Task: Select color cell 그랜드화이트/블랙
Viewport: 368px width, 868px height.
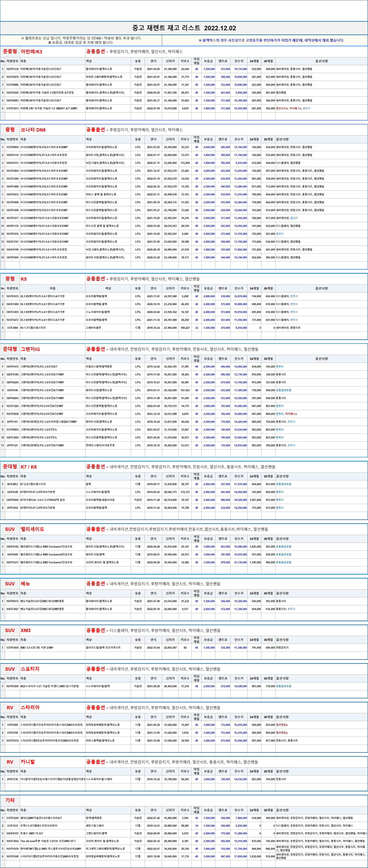Action: [96, 833]
